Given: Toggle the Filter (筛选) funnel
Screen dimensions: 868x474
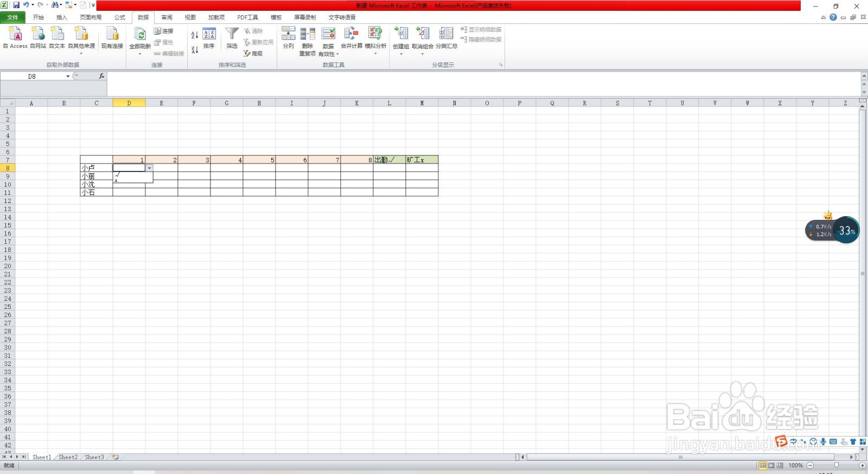Looking at the screenshot, I should click(232, 37).
